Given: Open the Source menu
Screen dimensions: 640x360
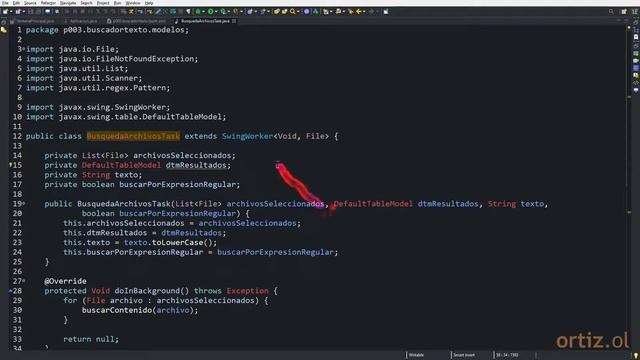Looking at the screenshot, I should coord(30,3).
